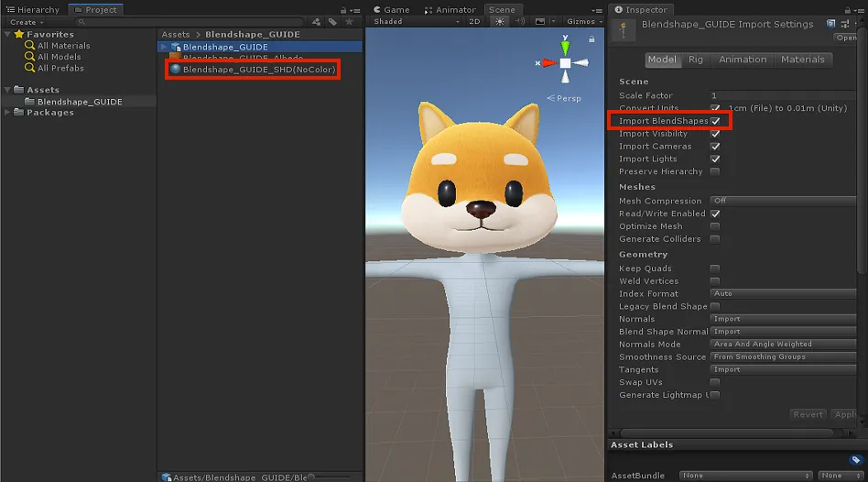The width and height of the screenshot is (868, 482).
Task: Click the Inspector panel lock icon
Action: (x=848, y=10)
